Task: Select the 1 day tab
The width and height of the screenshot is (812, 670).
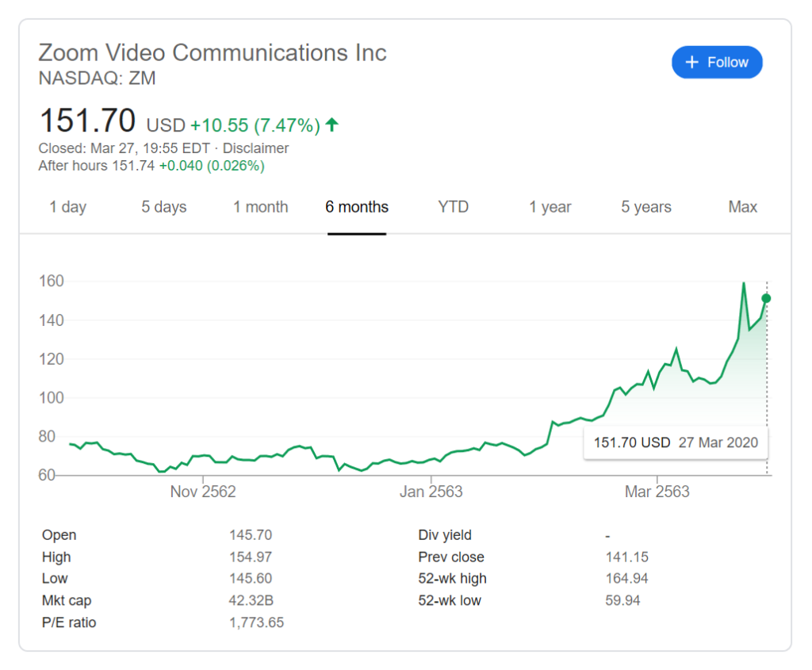Action: 67,207
